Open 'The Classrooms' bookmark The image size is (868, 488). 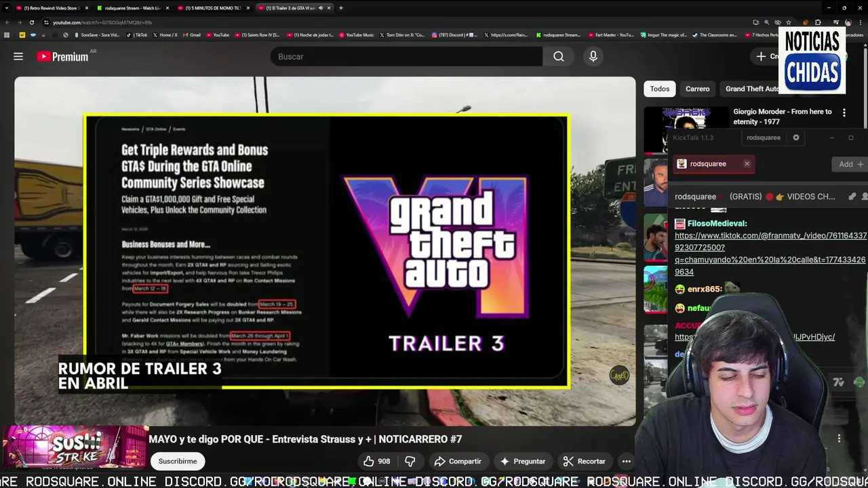click(x=714, y=35)
